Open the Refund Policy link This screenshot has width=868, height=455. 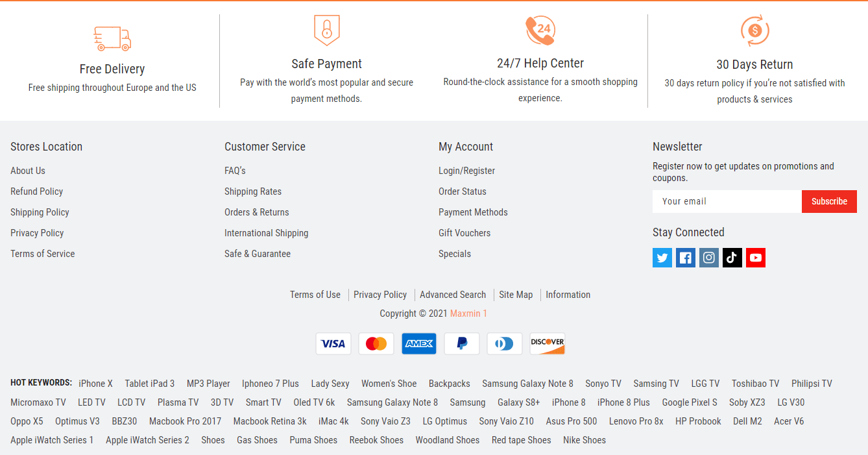click(x=37, y=191)
